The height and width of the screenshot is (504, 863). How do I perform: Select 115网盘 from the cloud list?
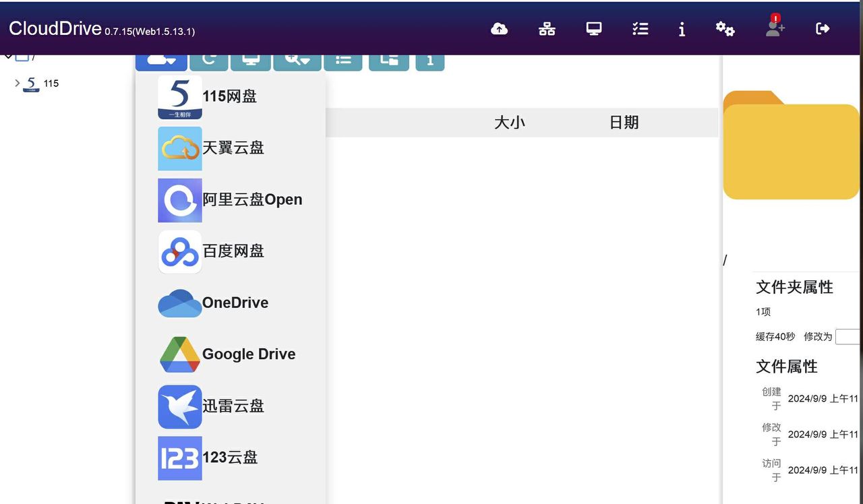point(230,97)
